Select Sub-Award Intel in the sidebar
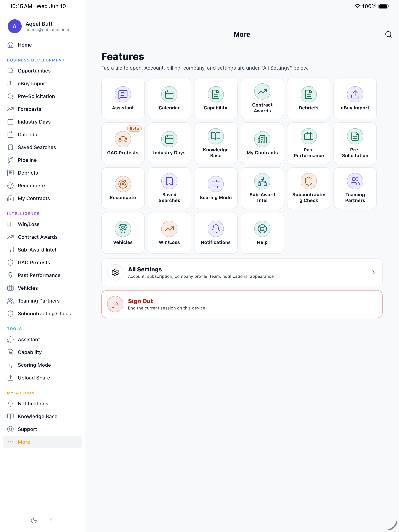The width and height of the screenshot is (399, 532). pos(42,250)
